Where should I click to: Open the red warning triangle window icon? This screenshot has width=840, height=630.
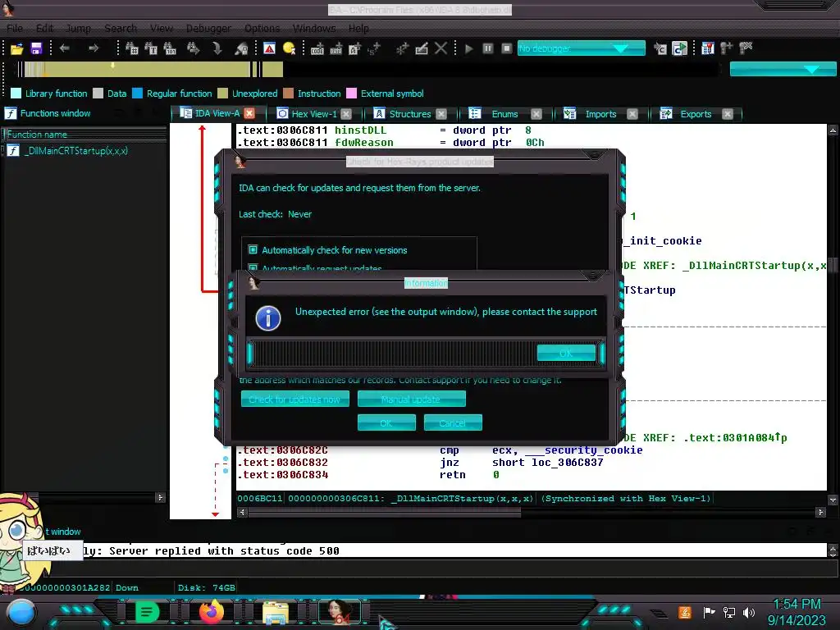tap(269, 48)
